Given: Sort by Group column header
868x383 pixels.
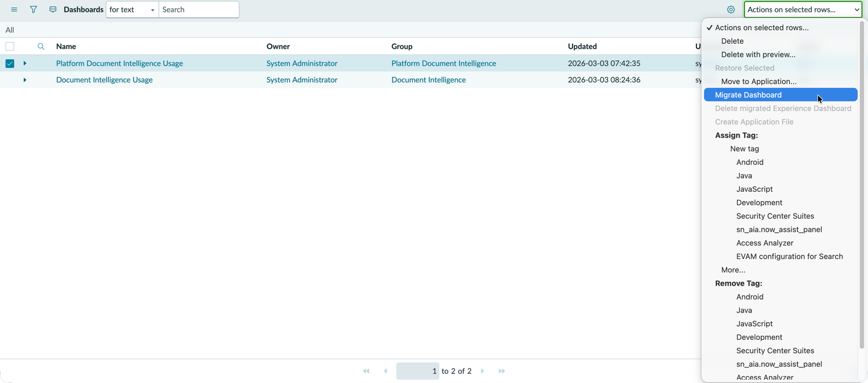Looking at the screenshot, I should tap(402, 47).
